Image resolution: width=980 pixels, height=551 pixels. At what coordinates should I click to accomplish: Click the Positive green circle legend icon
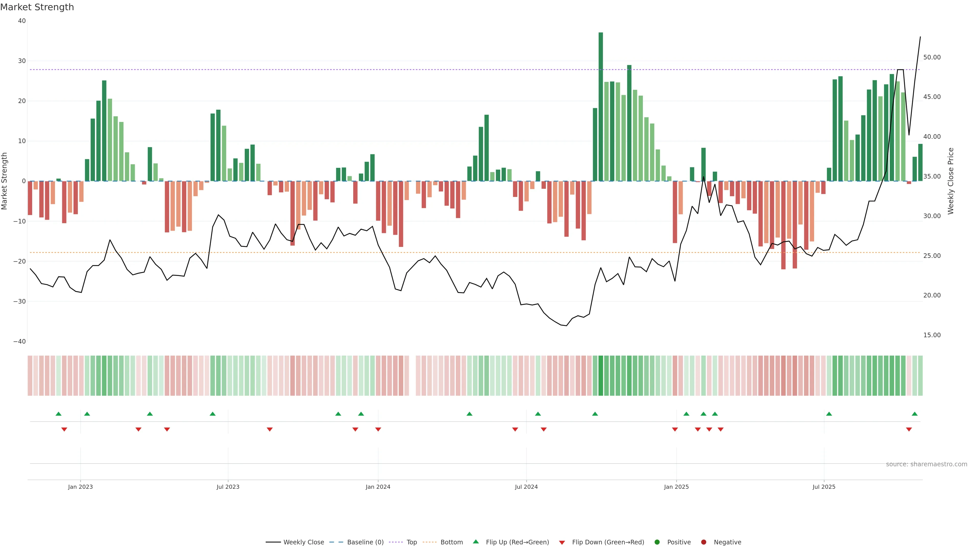tap(657, 542)
